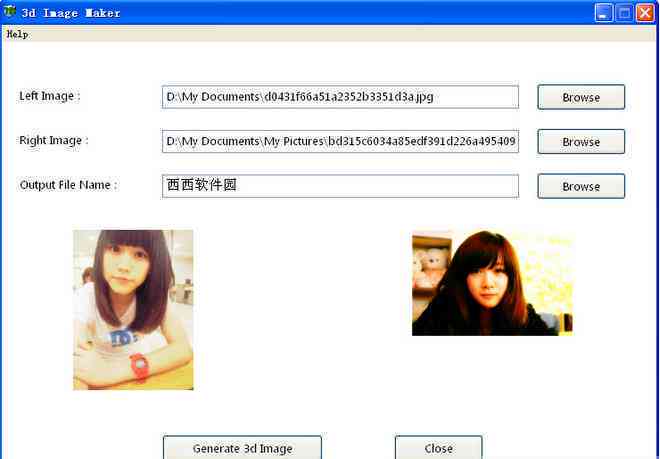
Task: Open the Help menu
Action: 17,34
